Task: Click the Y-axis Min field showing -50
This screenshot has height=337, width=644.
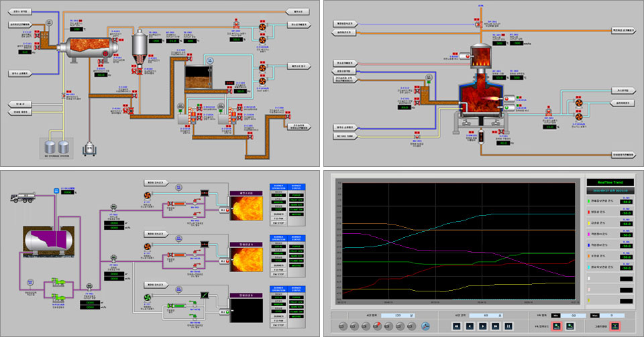Action: click(x=574, y=314)
